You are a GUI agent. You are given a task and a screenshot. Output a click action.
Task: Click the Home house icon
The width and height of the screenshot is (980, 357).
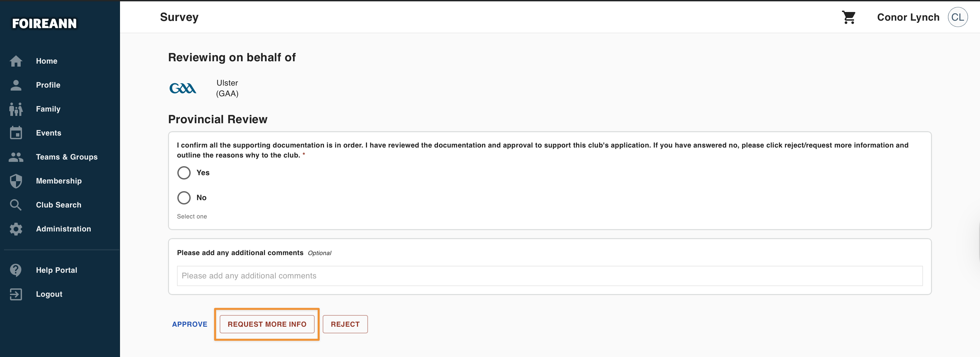coord(16,61)
